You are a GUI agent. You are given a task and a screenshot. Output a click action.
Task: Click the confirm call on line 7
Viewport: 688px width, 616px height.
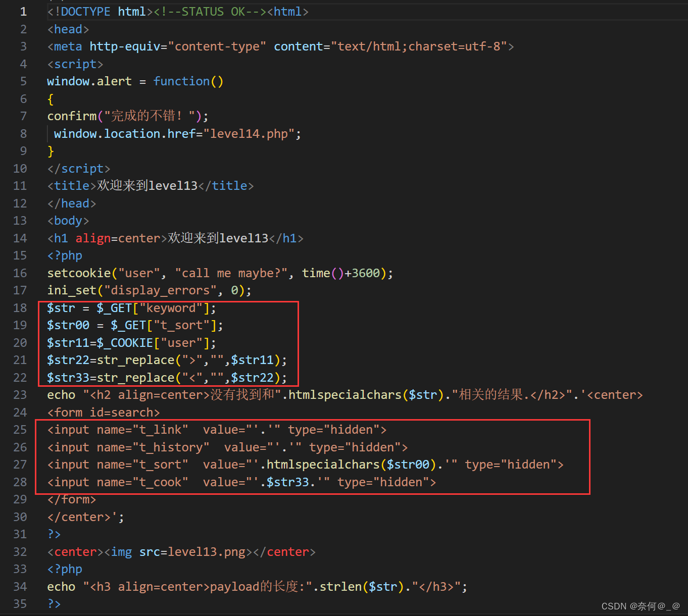click(72, 116)
